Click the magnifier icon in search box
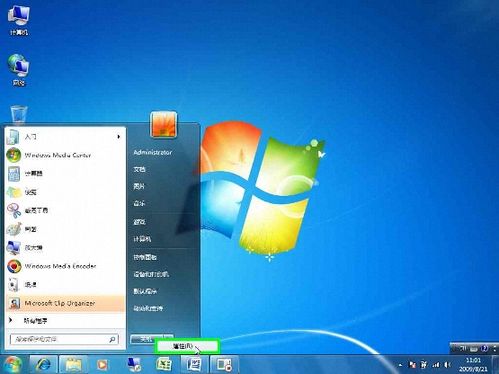 tap(112, 339)
